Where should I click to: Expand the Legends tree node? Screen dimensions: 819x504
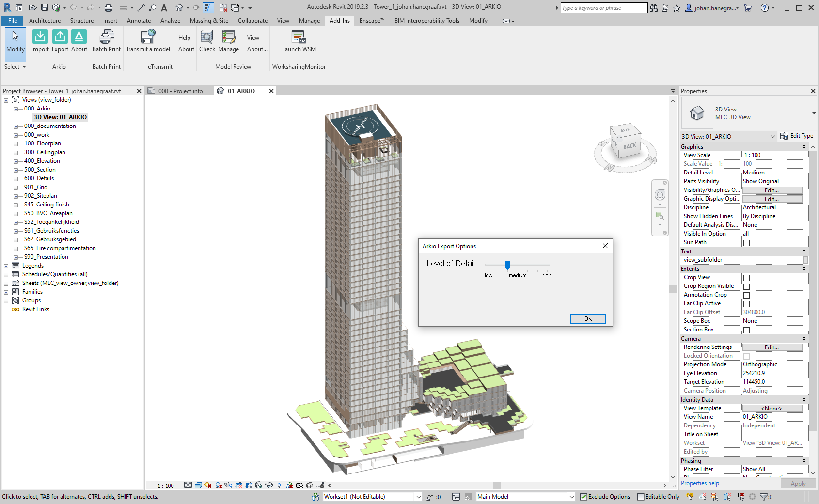pos(6,266)
